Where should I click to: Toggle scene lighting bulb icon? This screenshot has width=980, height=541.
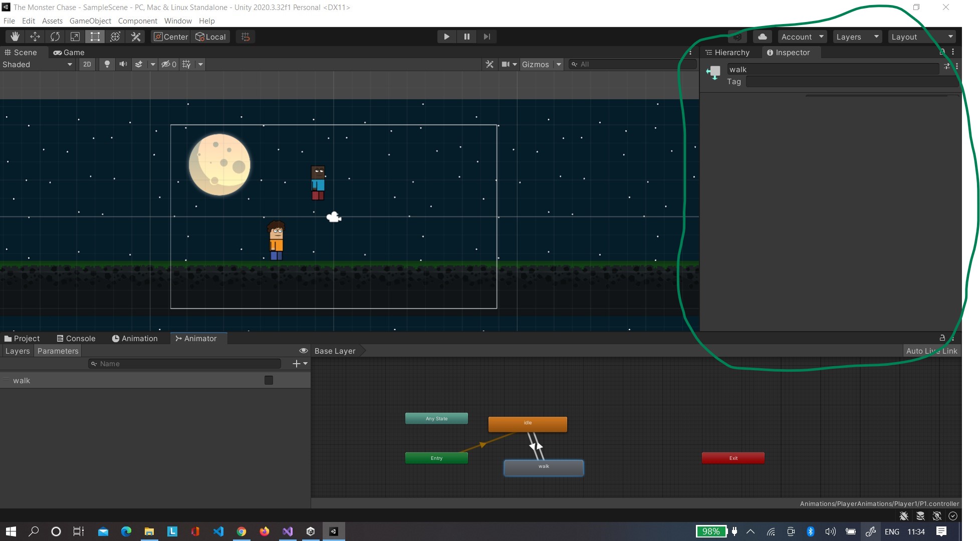pyautogui.click(x=107, y=64)
